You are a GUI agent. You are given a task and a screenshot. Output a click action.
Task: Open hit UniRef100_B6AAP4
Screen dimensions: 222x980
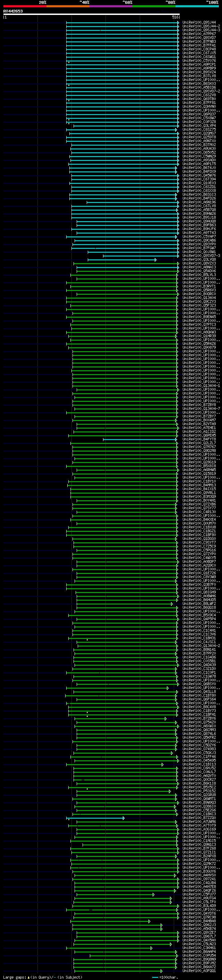(x=199, y=952)
